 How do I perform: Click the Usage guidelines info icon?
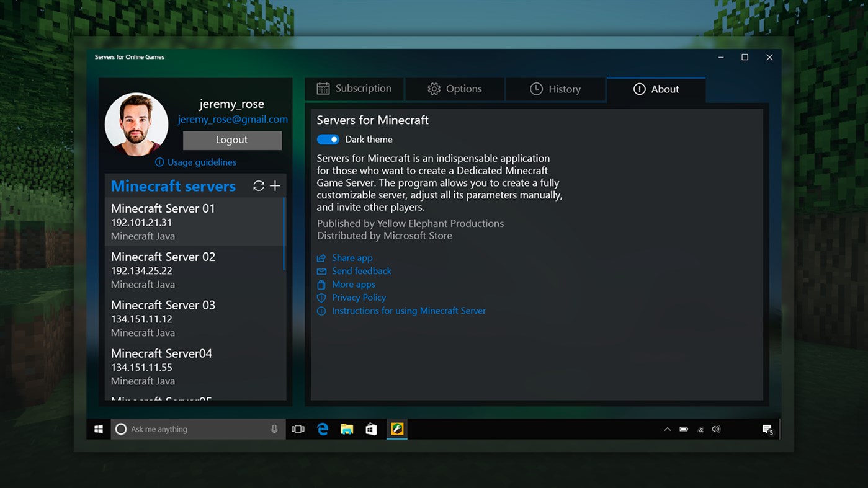click(x=159, y=162)
